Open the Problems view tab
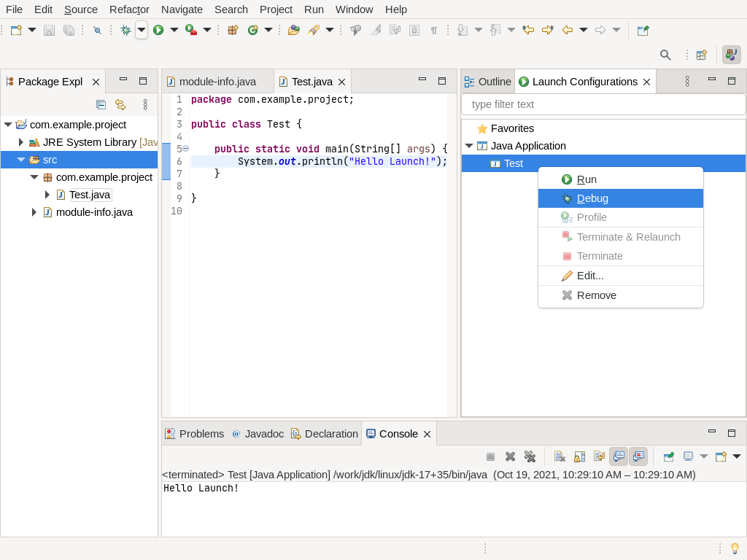This screenshot has height=560, width=747. point(201,434)
